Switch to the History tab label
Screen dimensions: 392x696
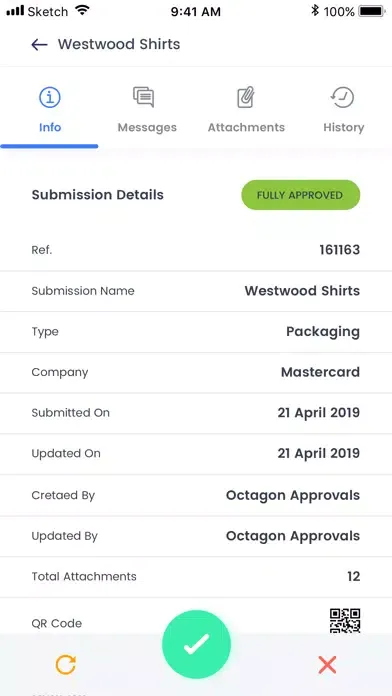pyautogui.click(x=344, y=127)
